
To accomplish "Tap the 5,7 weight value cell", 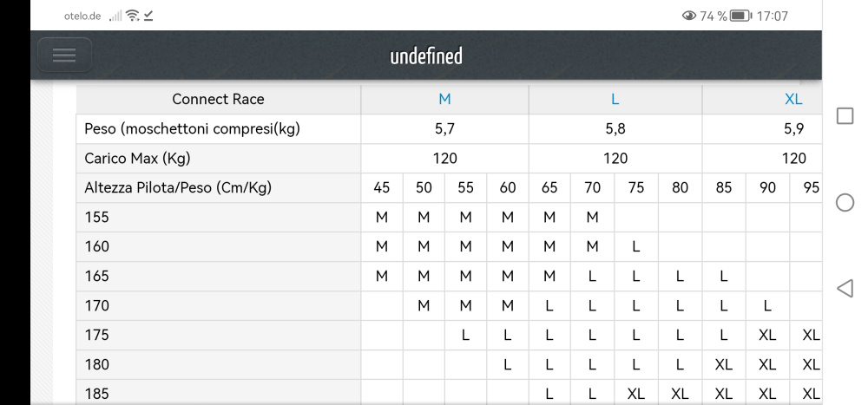I will coord(444,128).
